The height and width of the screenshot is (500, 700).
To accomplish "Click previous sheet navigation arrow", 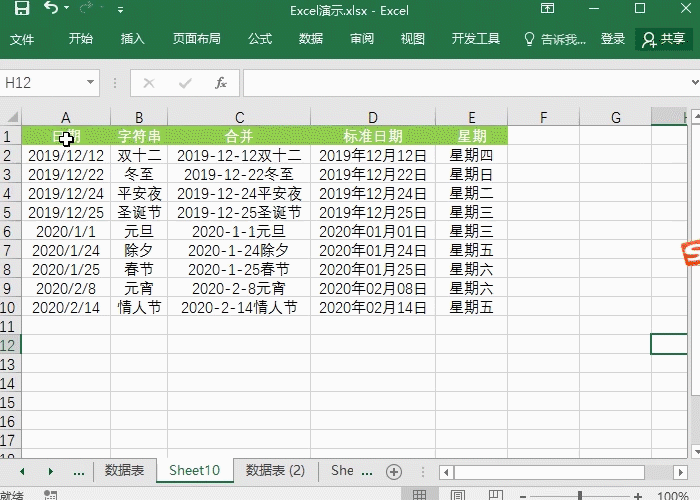I will tap(22, 471).
